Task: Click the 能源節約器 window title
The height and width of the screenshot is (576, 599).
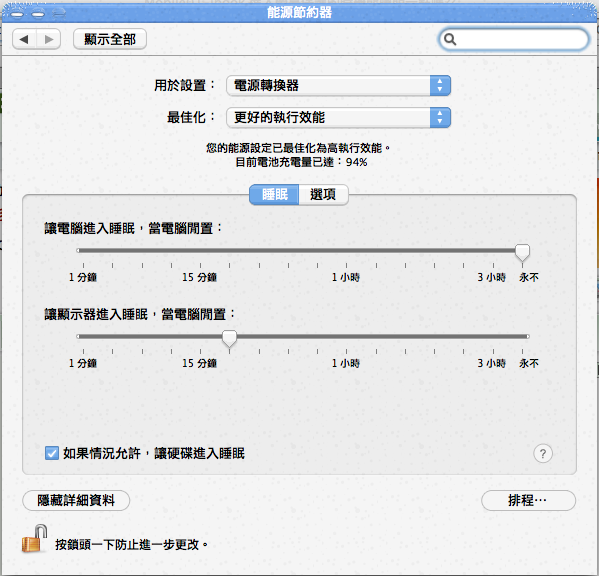Action: point(300,13)
